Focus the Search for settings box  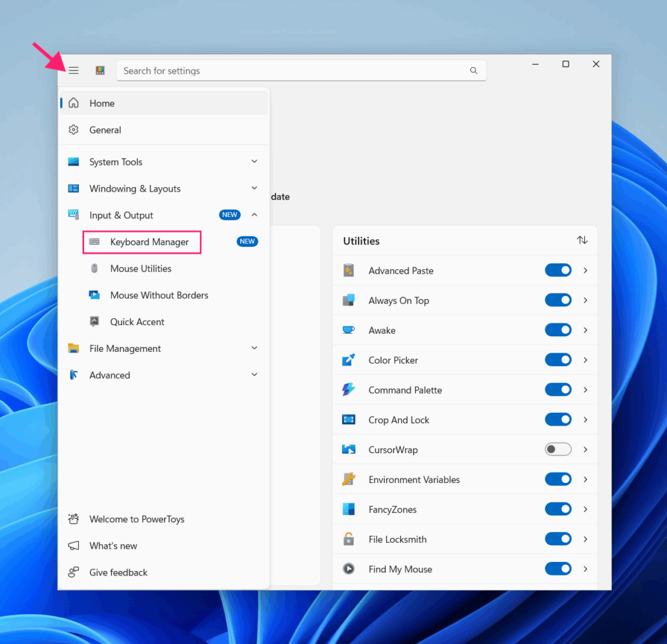[x=301, y=70]
